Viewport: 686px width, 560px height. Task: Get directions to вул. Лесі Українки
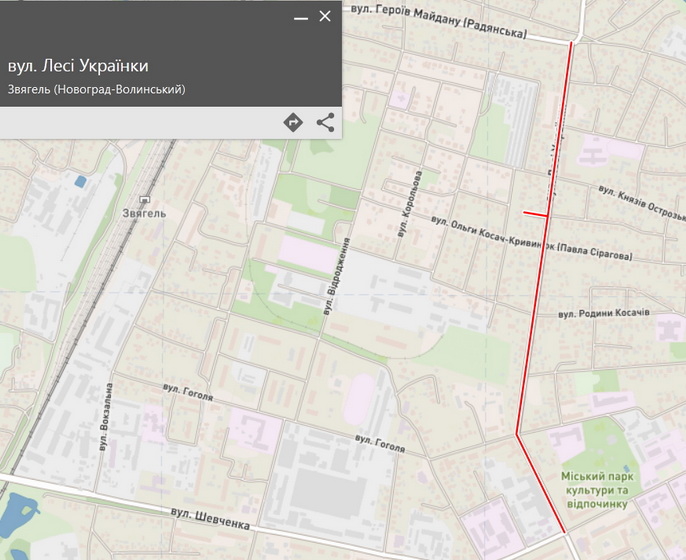(x=293, y=122)
